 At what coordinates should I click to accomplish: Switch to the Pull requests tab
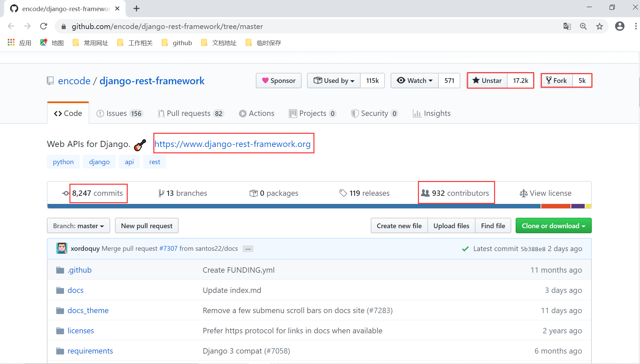191,113
